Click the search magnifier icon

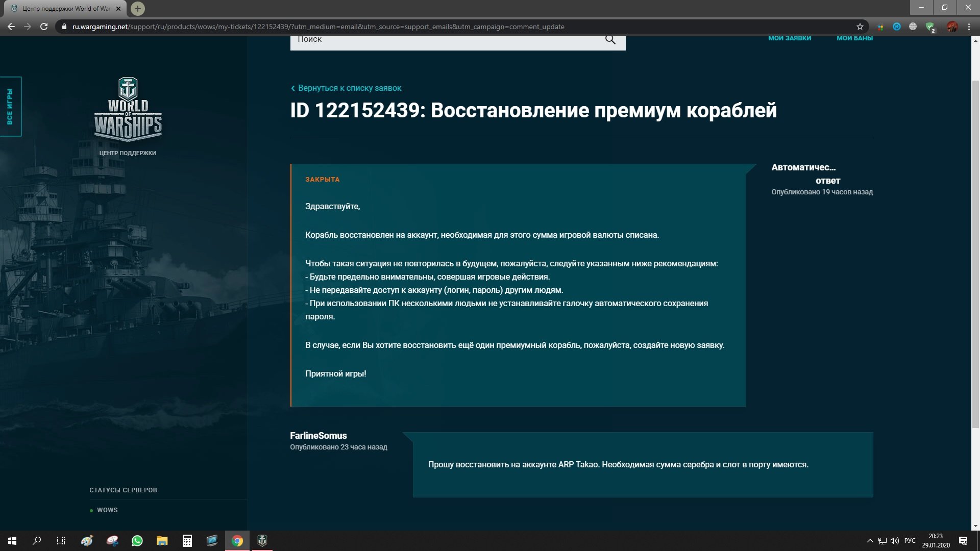coord(610,40)
